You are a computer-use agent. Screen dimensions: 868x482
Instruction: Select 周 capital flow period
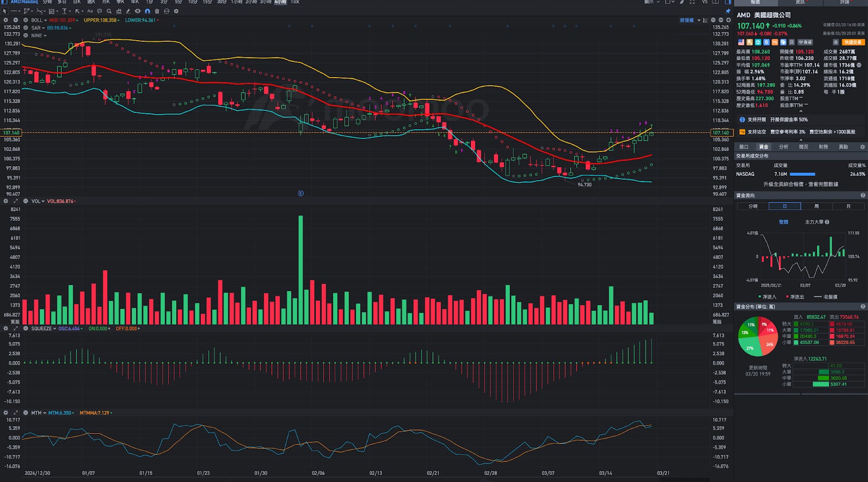(x=816, y=206)
